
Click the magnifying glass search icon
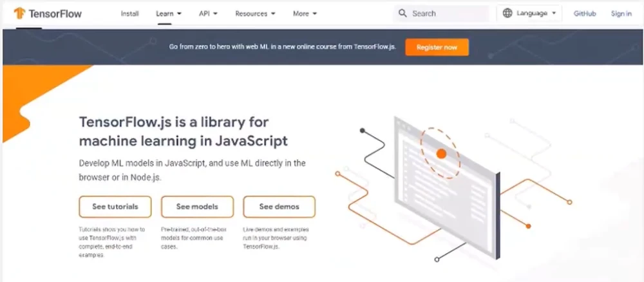(x=402, y=13)
